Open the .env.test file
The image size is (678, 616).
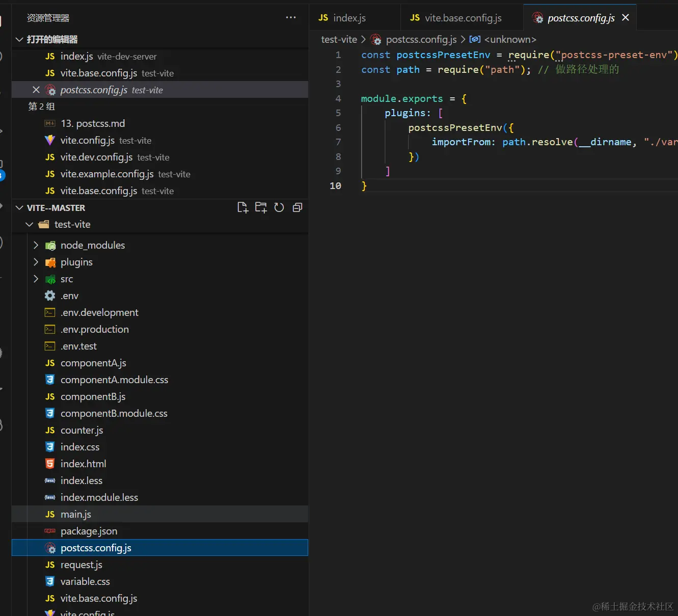click(160, 346)
